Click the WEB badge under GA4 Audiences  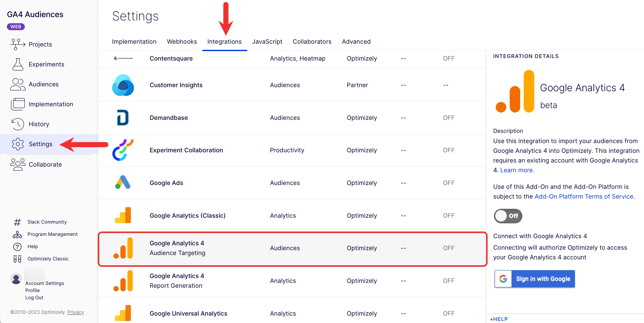(x=16, y=27)
